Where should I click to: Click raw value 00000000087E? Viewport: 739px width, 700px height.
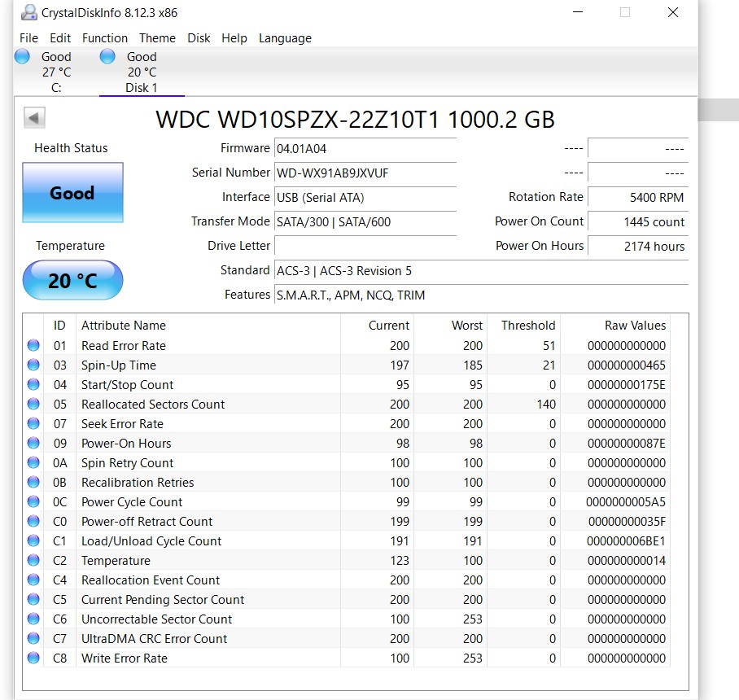(x=627, y=444)
